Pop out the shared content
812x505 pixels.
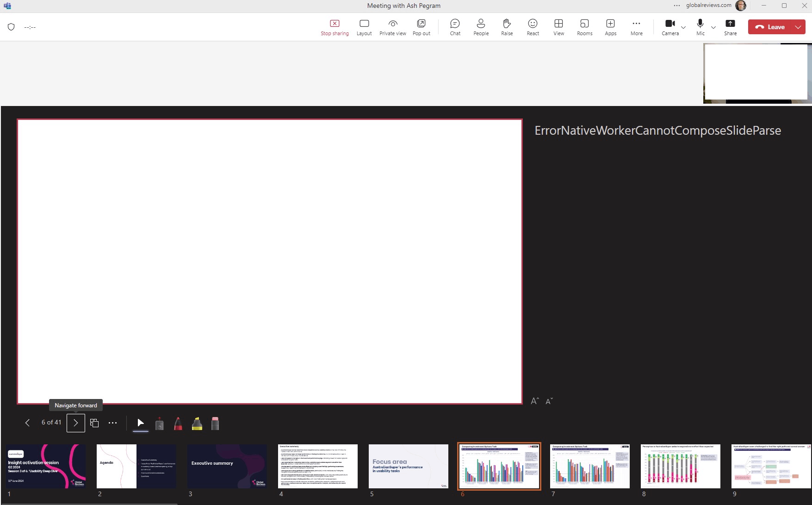click(421, 27)
